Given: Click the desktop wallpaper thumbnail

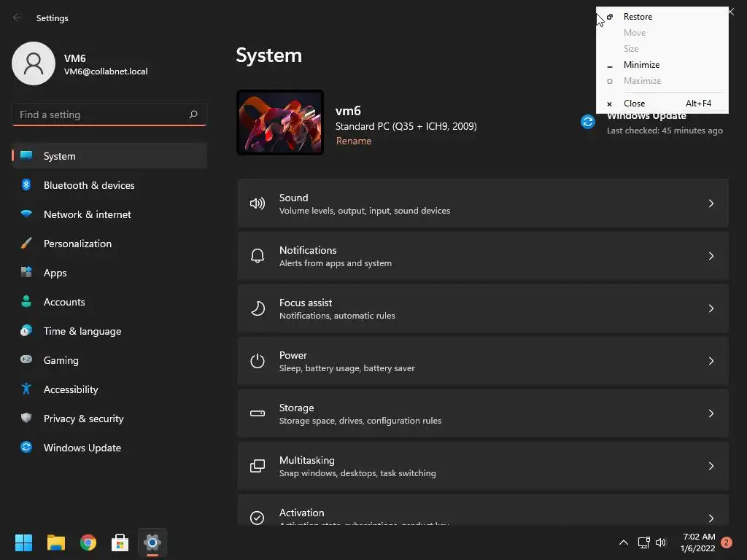Looking at the screenshot, I should (x=280, y=122).
